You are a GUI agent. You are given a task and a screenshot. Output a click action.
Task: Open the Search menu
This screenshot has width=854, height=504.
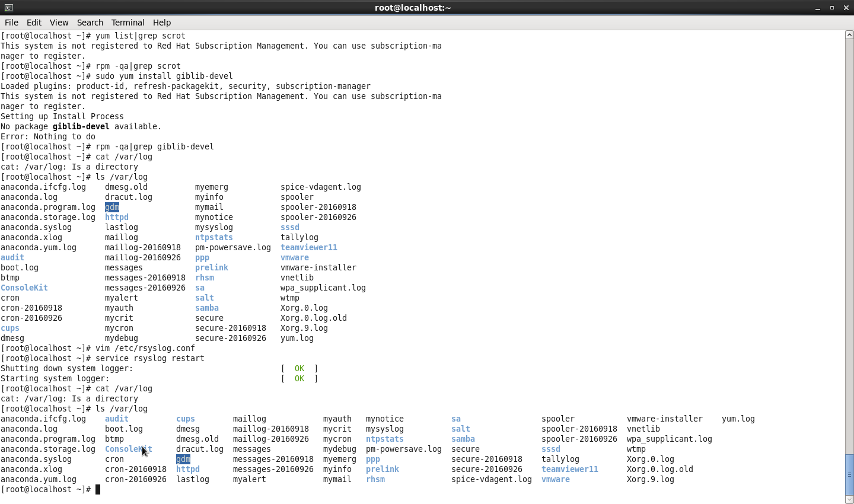click(90, 23)
